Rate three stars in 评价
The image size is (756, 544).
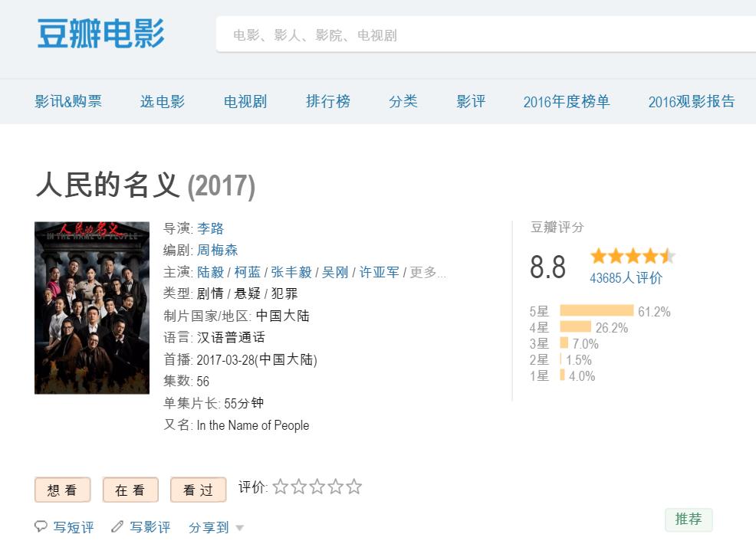point(317,487)
